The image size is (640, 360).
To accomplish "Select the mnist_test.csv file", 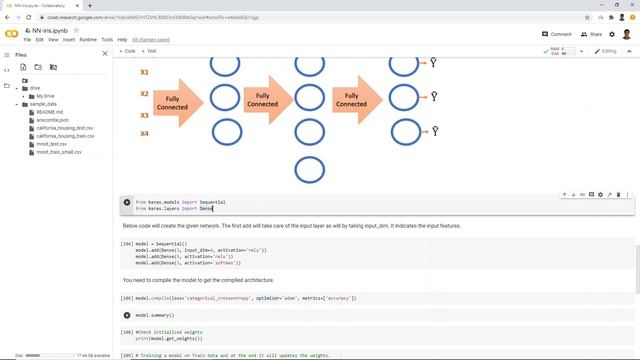I will [51, 144].
